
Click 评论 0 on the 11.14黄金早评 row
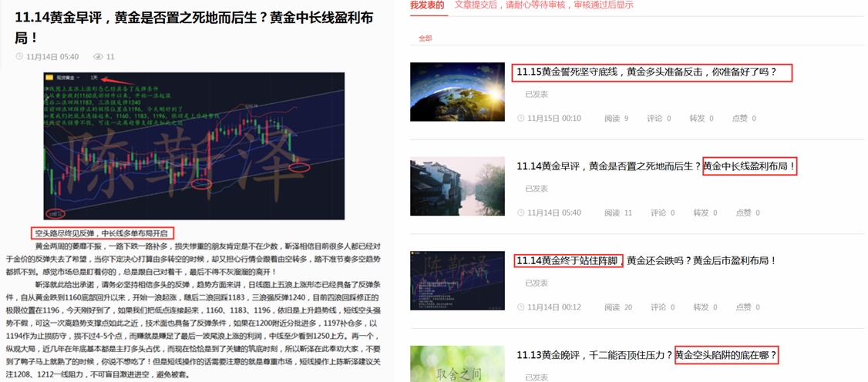(x=663, y=213)
